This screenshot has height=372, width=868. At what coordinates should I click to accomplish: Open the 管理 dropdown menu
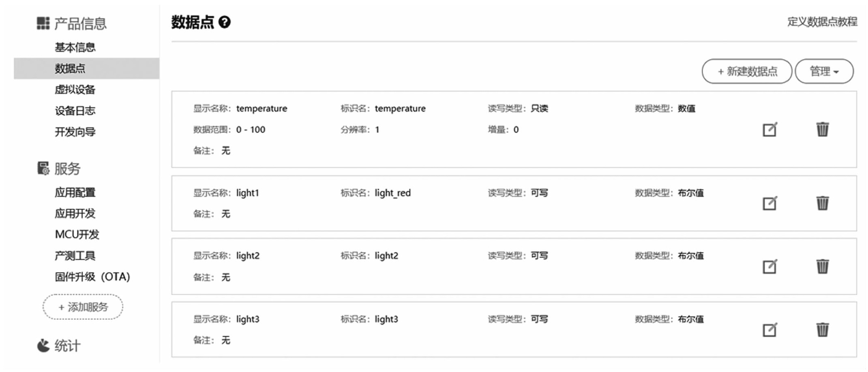tap(824, 72)
